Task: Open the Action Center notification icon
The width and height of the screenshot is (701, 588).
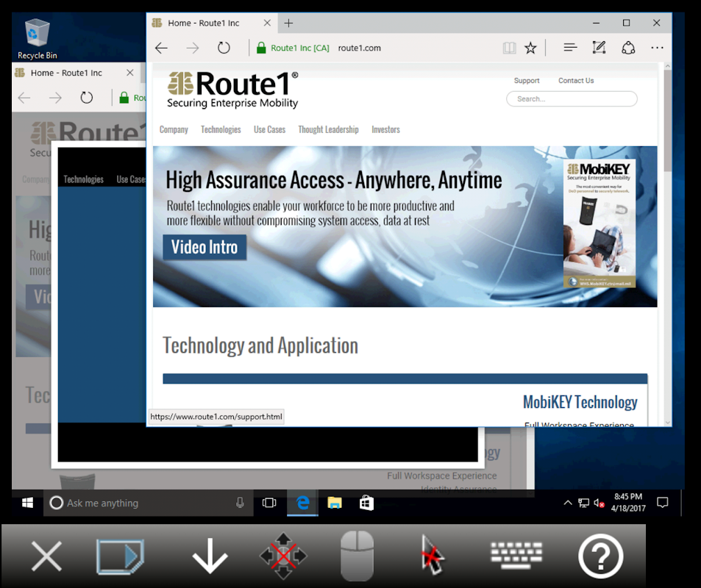Action: tap(663, 503)
